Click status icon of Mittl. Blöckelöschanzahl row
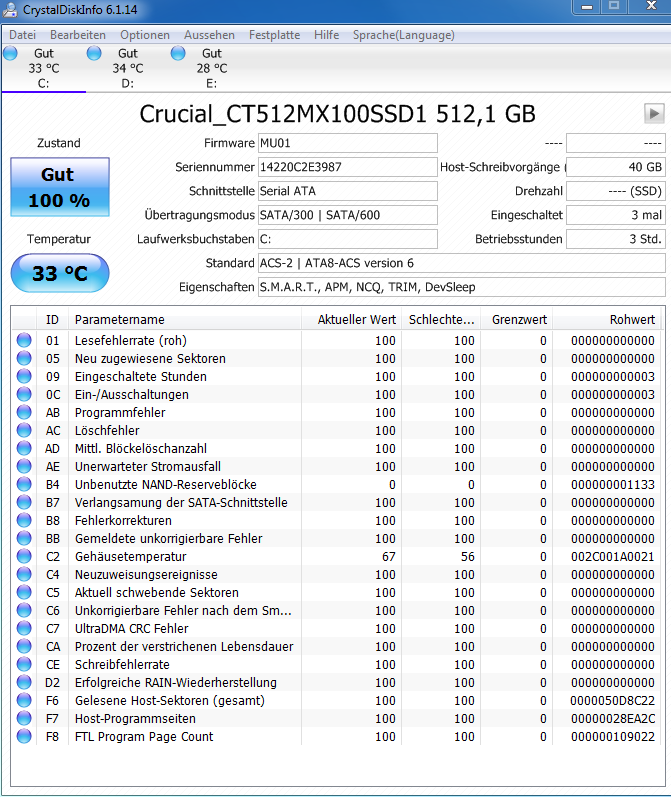 tap(24, 448)
